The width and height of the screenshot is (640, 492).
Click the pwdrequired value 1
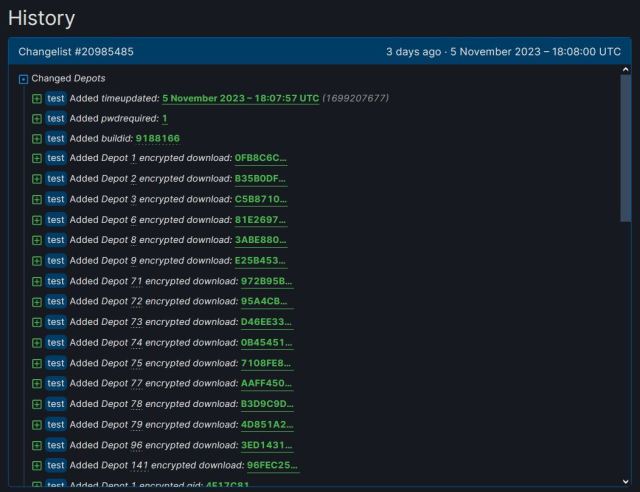(x=165, y=118)
